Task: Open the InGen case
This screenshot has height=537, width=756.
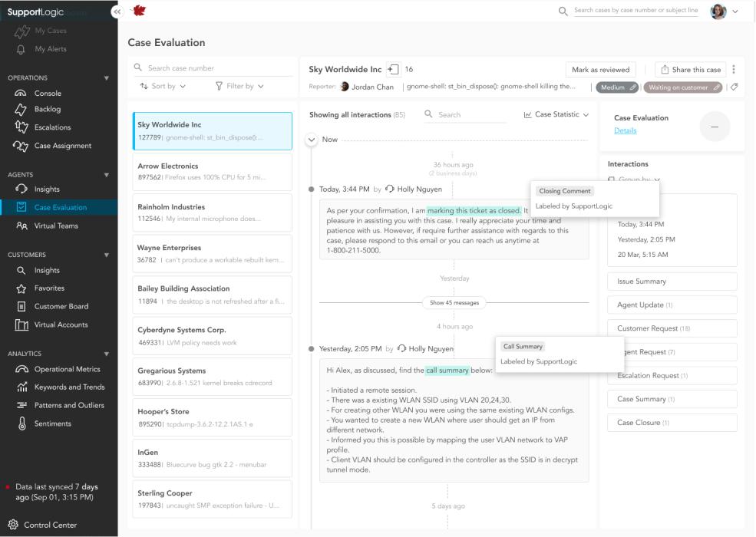Action: click(x=212, y=459)
